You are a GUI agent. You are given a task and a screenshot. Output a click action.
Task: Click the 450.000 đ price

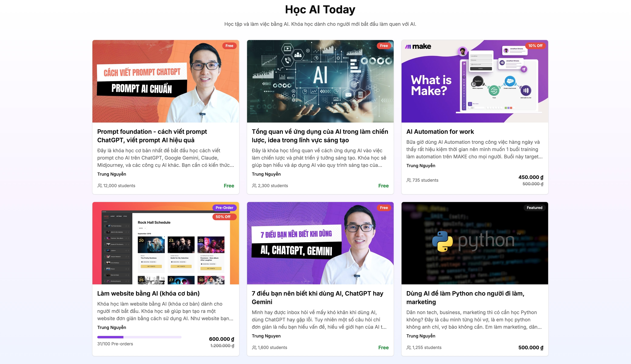click(x=530, y=177)
